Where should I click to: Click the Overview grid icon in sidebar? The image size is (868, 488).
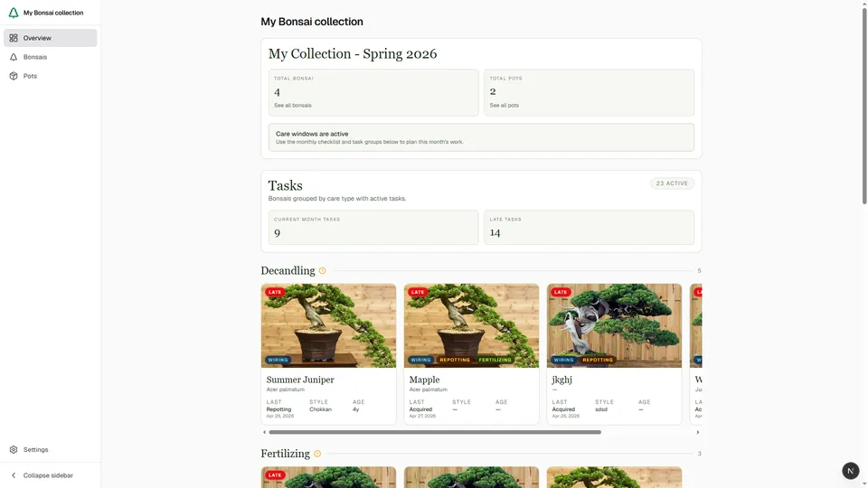(14, 38)
